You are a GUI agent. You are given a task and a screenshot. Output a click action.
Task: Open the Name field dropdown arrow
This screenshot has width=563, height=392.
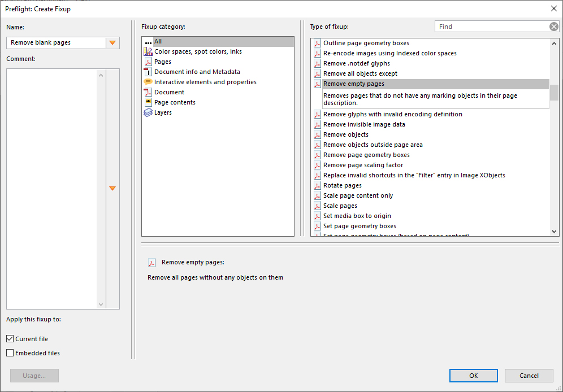(112, 42)
